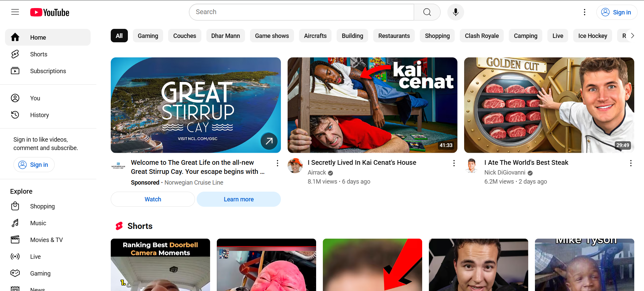Select the Game shows filter chip
This screenshot has width=644, height=291.
(272, 36)
